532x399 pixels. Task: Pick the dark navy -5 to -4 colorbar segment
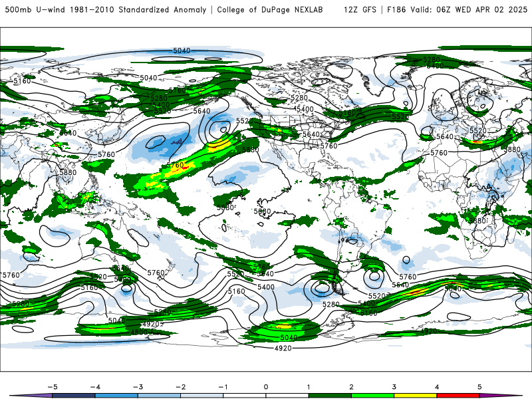[x=74, y=396]
